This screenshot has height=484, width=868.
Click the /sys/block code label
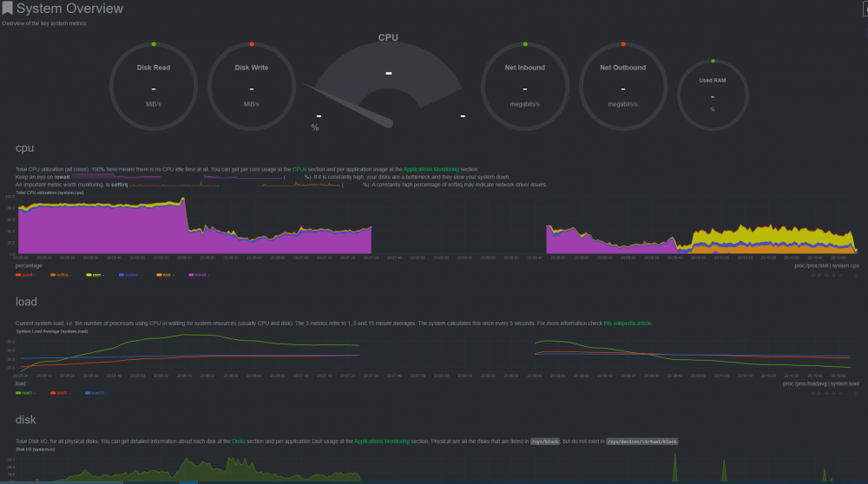545,441
